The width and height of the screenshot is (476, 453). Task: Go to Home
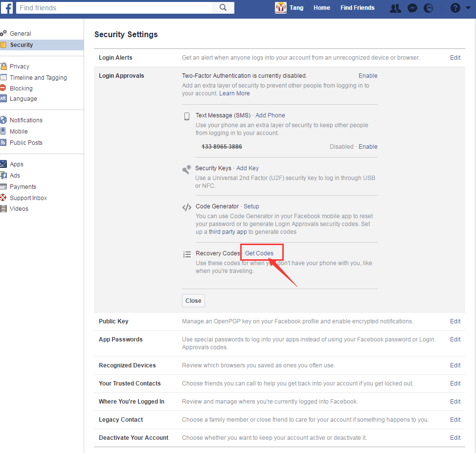(x=322, y=8)
